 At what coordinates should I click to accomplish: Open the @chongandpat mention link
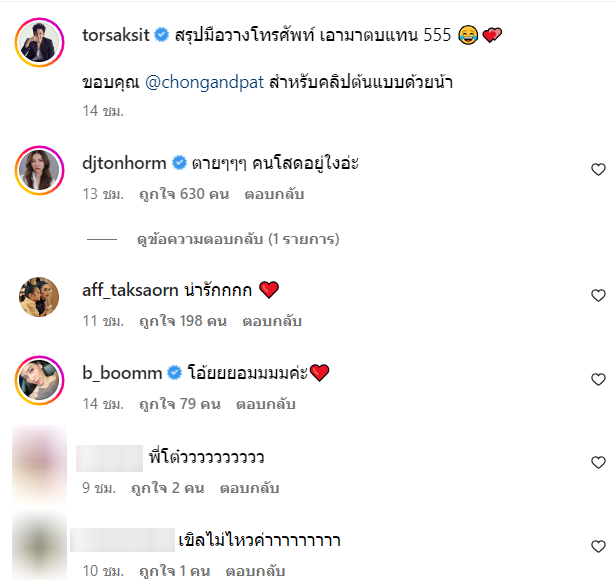coord(204,83)
